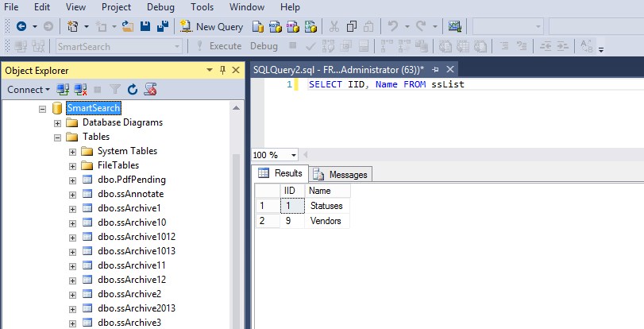Close the Object Explorer panel
Image resolution: width=644 pixels, height=329 pixels.
tap(236, 70)
